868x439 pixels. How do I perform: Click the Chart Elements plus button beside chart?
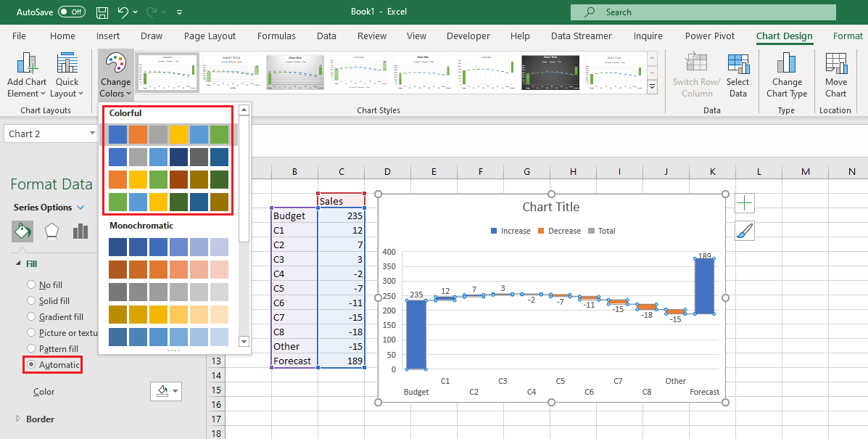click(744, 202)
